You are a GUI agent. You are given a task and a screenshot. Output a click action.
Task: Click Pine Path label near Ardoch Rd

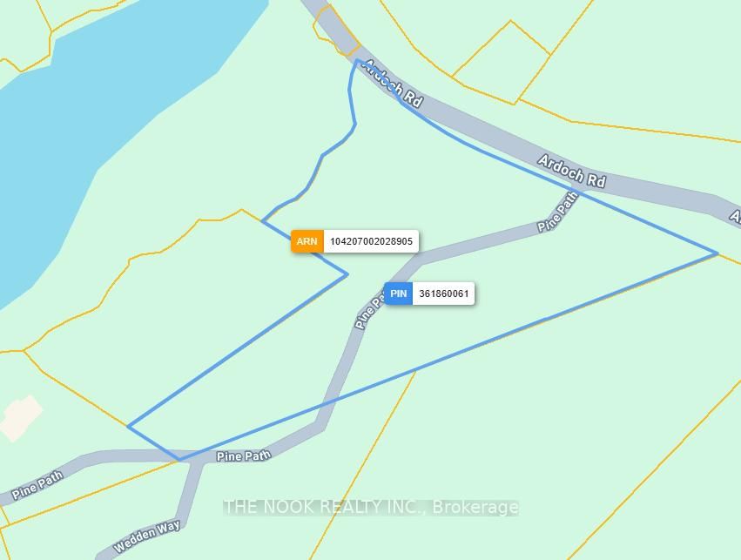(558, 212)
